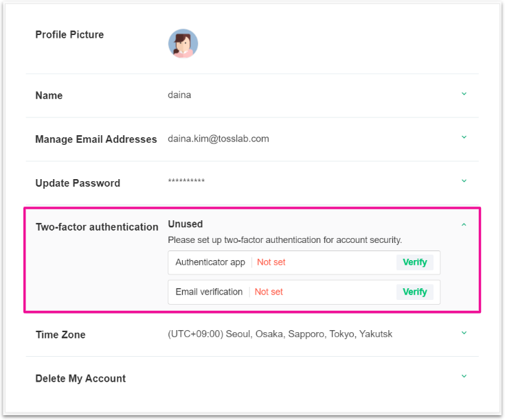505x420 pixels.
Task: Click the Profile Picture label
Action: tap(69, 34)
